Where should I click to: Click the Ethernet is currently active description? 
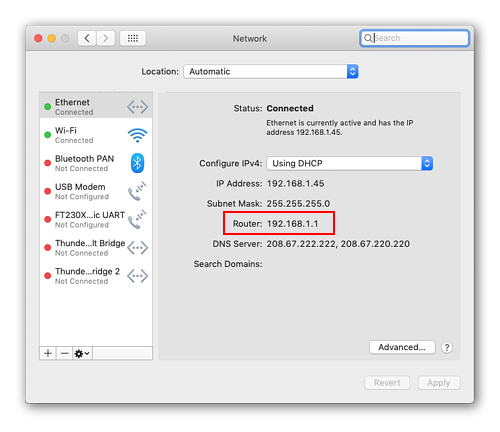(340, 128)
